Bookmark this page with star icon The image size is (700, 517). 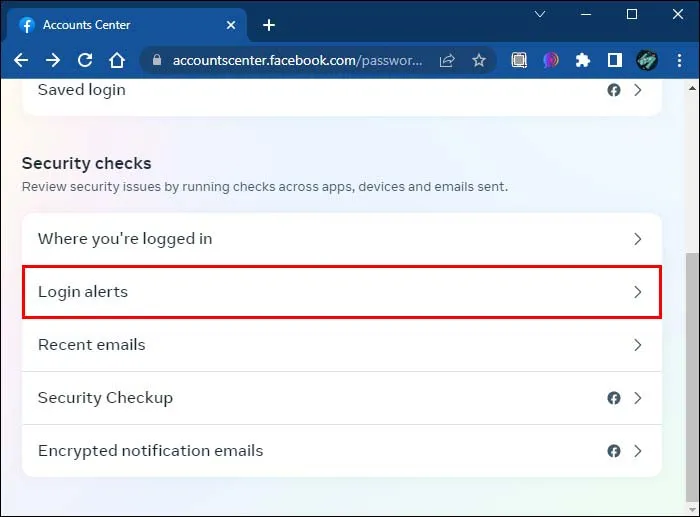[x=479, y=60]
